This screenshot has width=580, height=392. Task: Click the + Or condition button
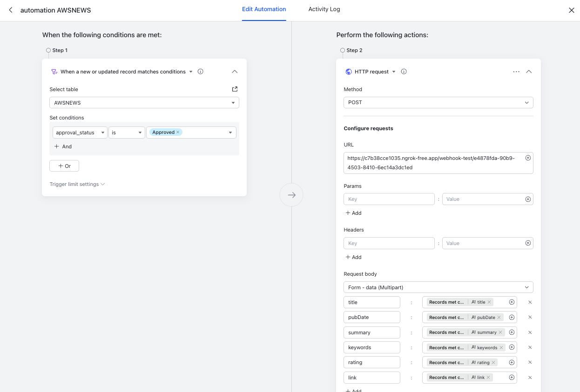pos(64,166)
